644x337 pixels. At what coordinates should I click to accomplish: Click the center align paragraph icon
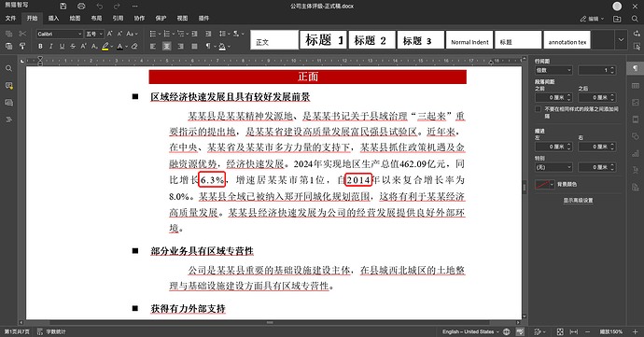tap(166, 47)
